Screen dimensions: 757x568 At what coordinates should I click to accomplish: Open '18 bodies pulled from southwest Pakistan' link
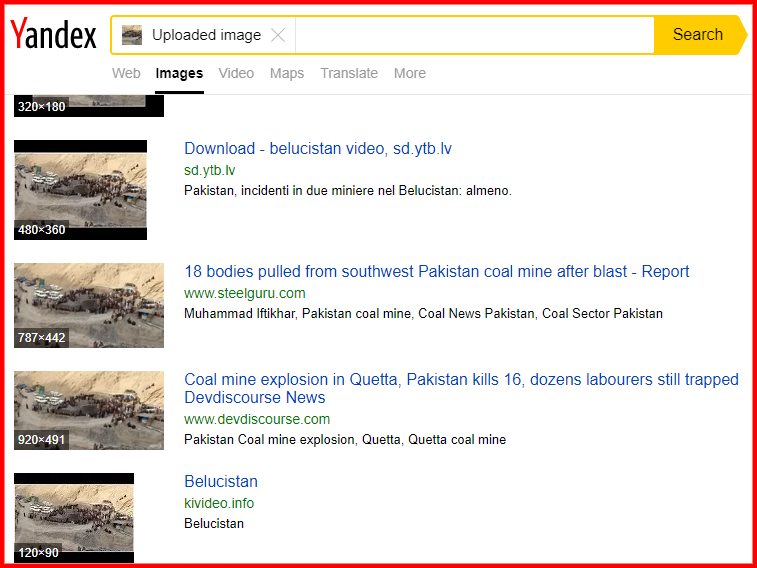(x=436, y=272)
